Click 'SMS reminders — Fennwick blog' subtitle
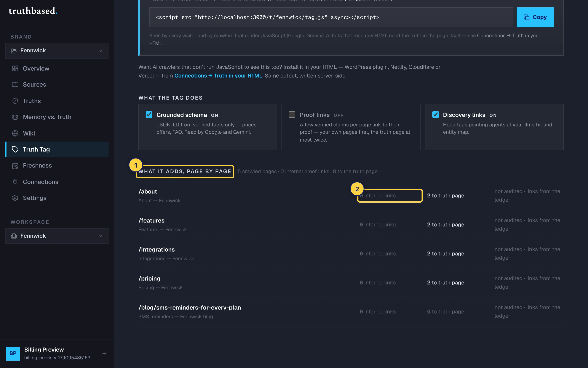 click(176, 316)
